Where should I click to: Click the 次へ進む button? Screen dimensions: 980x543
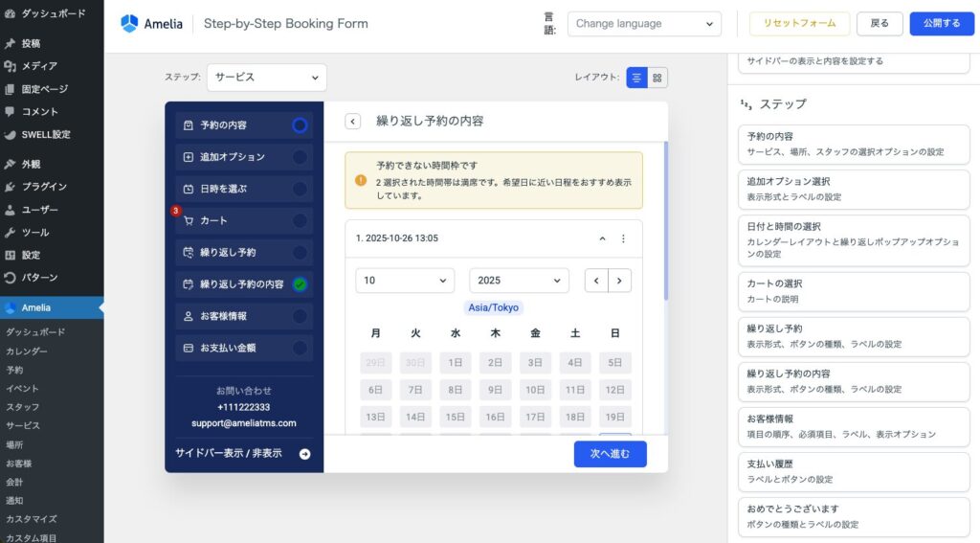coord(610,454)
